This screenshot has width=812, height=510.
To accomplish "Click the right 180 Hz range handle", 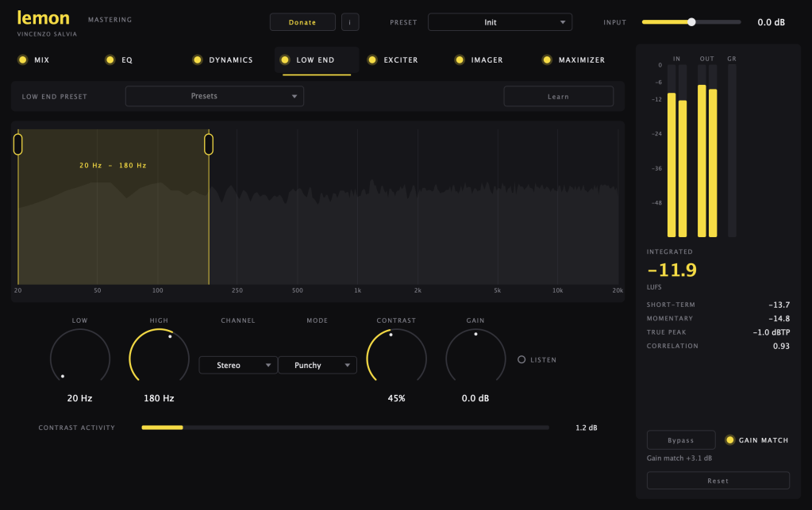I will pyautogui.click(x=209, y=144).
